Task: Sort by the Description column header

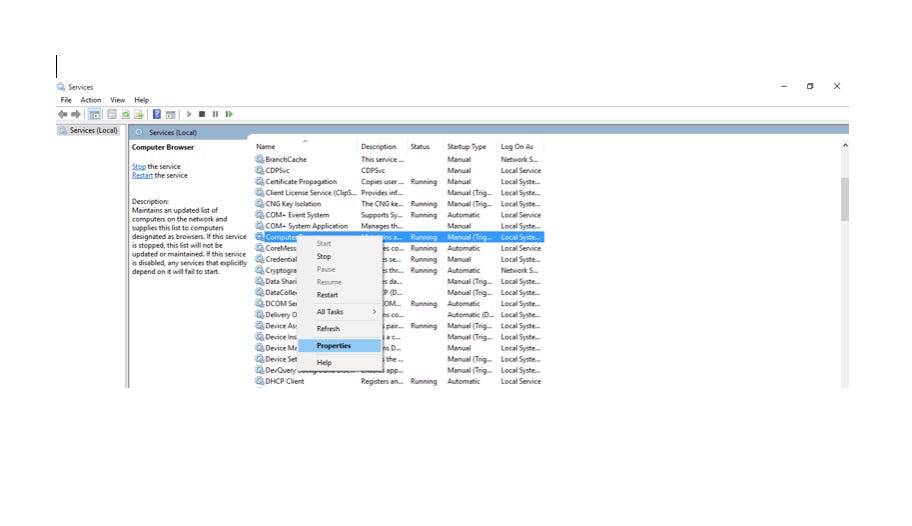Action: click(378, 147)
